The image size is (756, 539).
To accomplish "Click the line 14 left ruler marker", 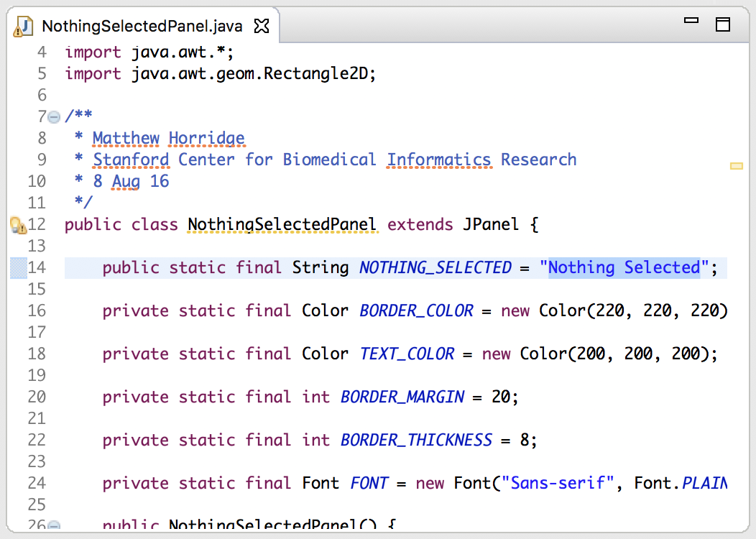I will pos(18,268).
